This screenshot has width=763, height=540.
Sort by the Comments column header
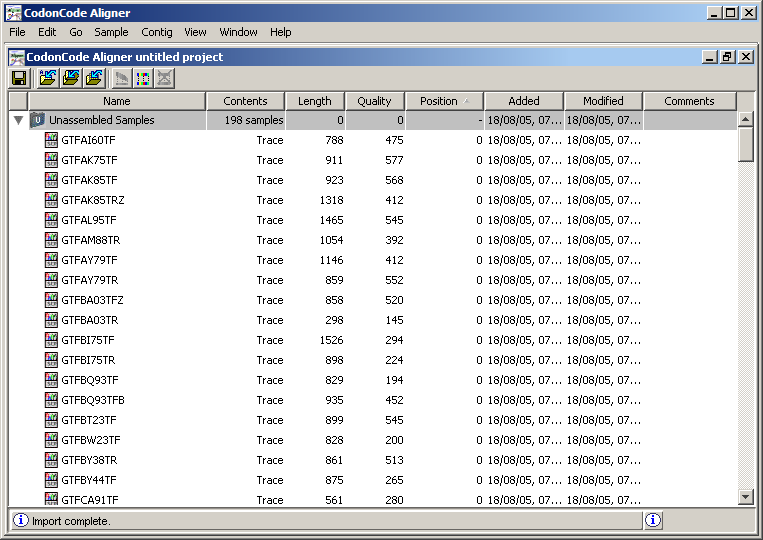coord(690,101)
